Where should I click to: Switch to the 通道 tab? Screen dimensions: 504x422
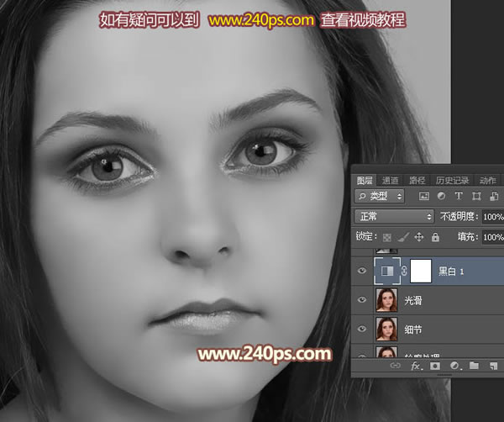tap(391, 181)
